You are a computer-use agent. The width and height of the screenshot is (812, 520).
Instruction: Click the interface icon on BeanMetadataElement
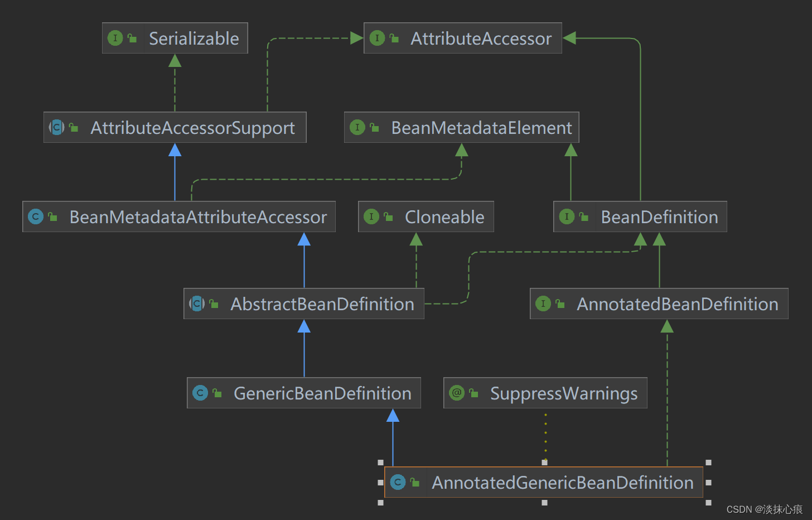click(357, 127)
